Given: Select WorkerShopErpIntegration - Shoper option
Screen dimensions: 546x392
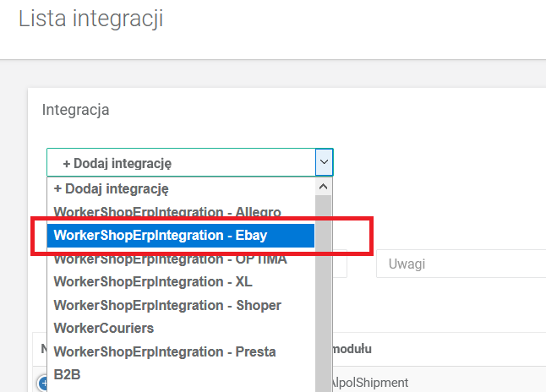Looking at the screenshot, I should point(167,304).
